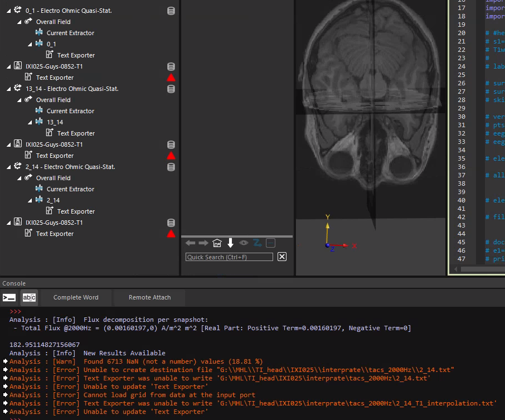Click the blue Z icon in navigation bar
Screen dimensions: 505x420
click(257, 243)
